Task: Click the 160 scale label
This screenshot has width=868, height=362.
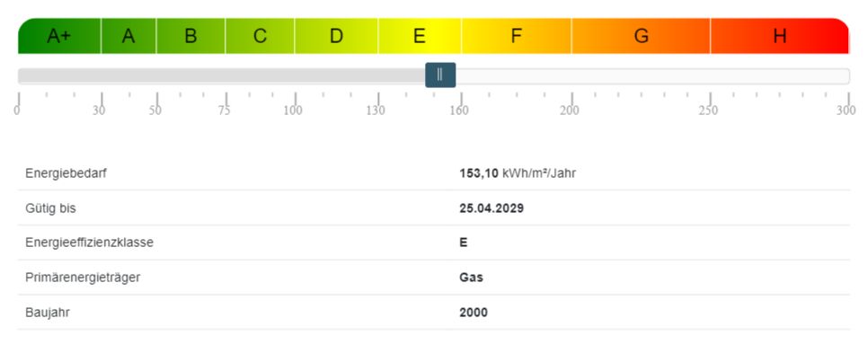Action: (x=459, y=110)
